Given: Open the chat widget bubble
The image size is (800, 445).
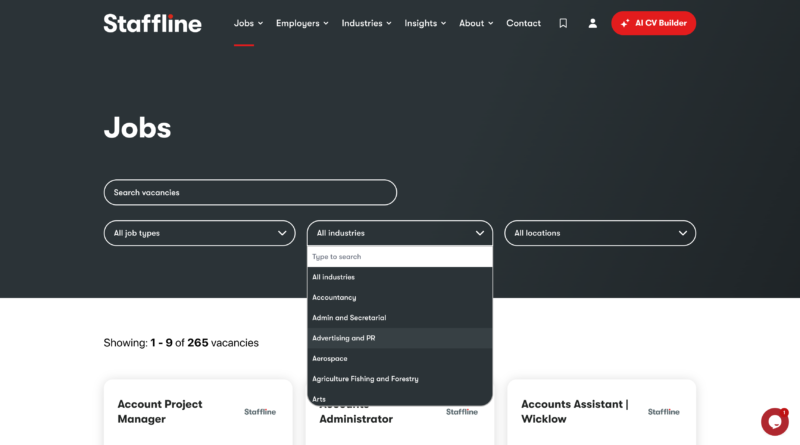Looking at the screenshot, I should click(774, 422).
